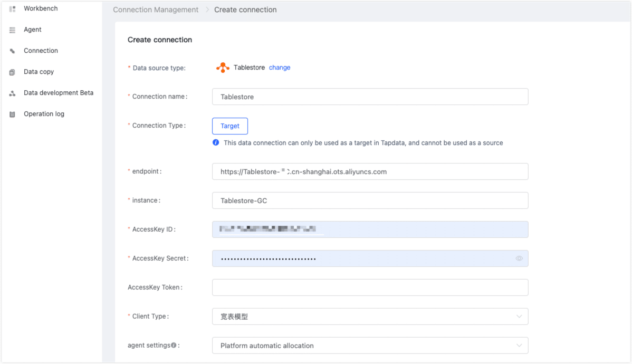The width and height of the screenshot is (632, 364).
Task: Click the instance field containing Tablestore-GC
Action: coord(369,200)
